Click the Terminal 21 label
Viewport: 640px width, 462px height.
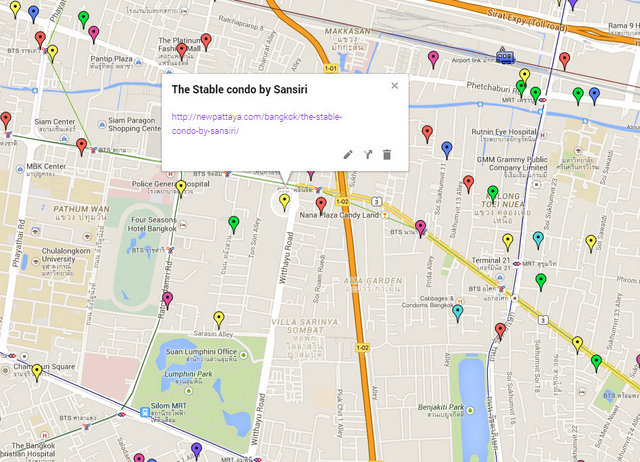click(x=491, y=260)
